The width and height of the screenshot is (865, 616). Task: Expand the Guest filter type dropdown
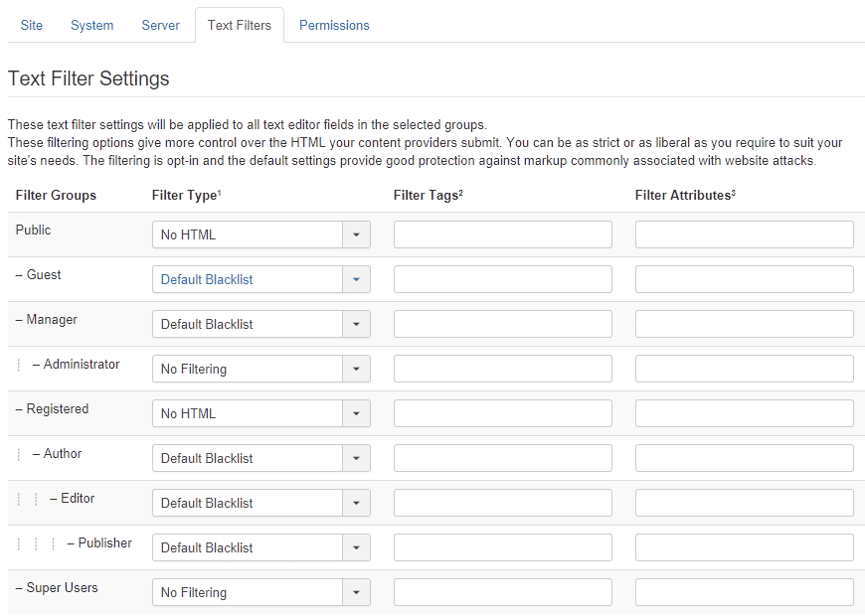tap(261, 279)
